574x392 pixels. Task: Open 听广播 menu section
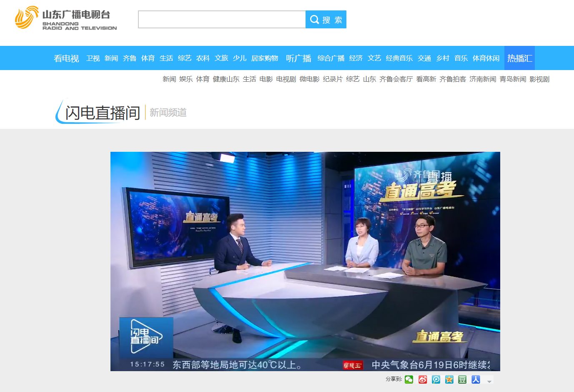(x=298, y=58)
